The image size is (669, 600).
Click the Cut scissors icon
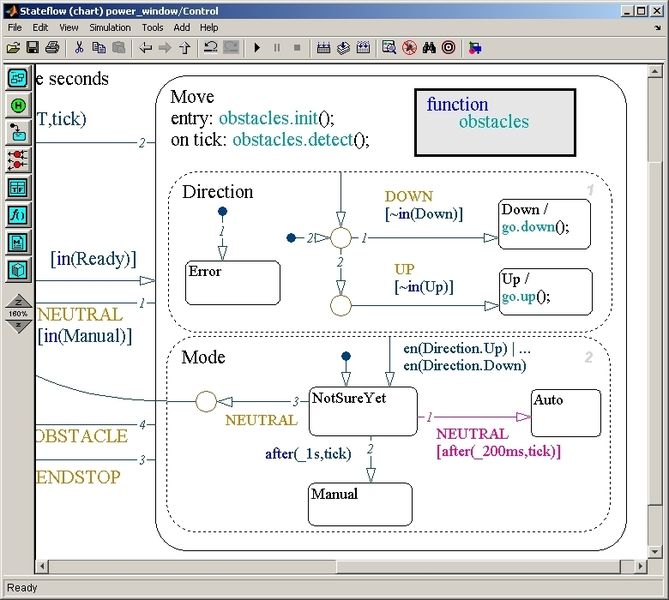pos(79,47)
